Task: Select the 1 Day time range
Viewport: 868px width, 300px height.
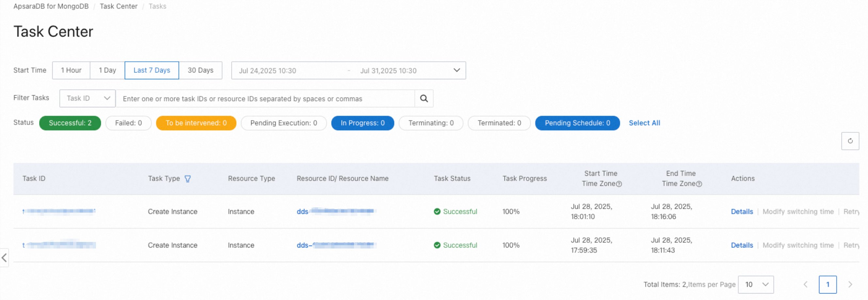Action: pyautogui.click(x=107, y=70)
